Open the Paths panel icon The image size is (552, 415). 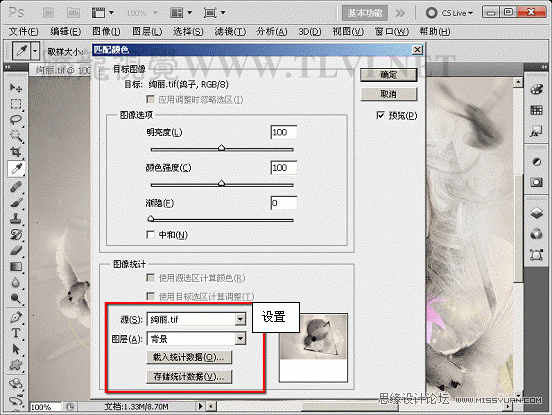pyautogui.click(x=536, y=254)
